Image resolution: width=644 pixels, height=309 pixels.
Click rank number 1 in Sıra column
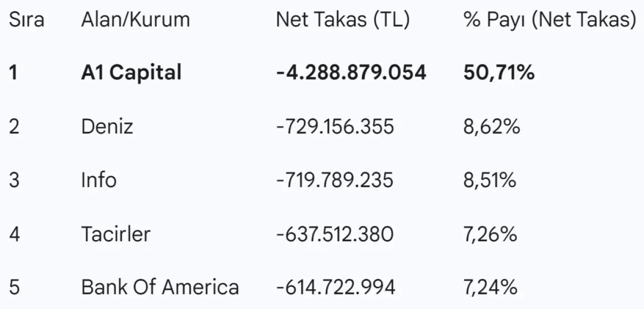point(14,73)
